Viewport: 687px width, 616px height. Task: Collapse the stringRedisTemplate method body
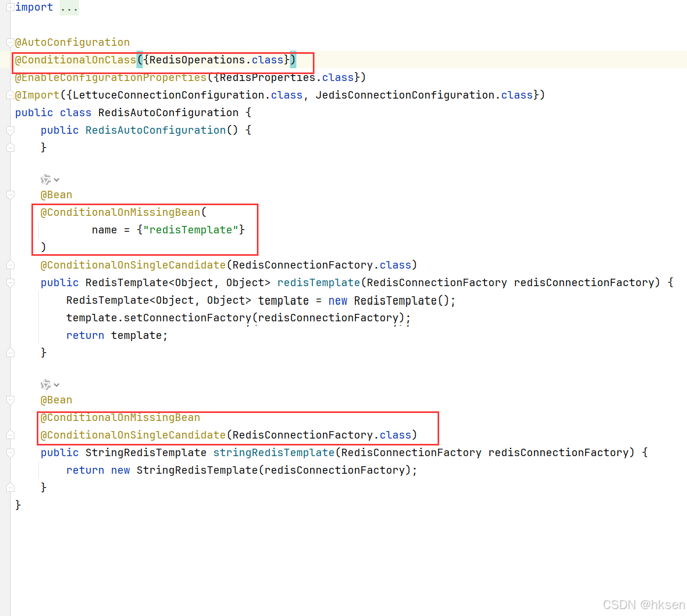pos(11,452)
